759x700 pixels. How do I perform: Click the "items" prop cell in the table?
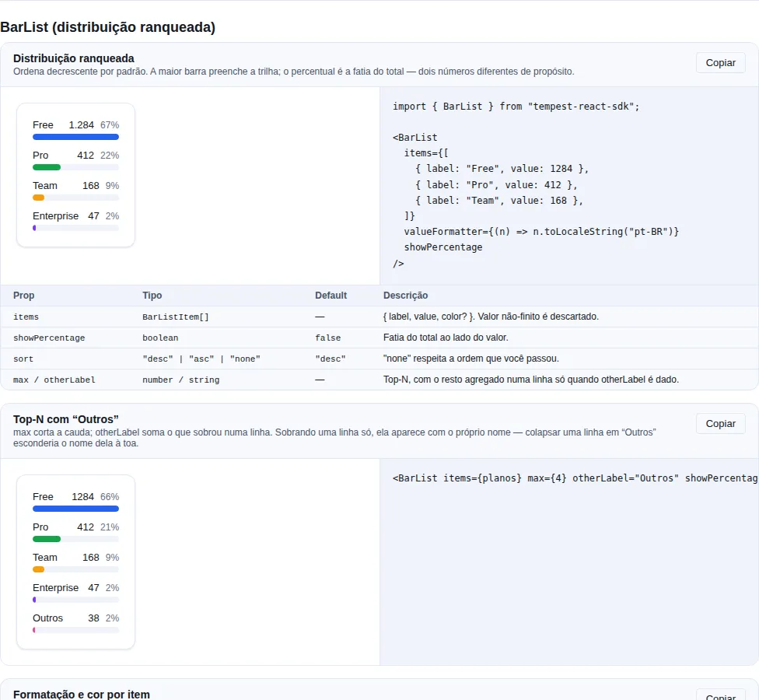click(x=26, y=317)
